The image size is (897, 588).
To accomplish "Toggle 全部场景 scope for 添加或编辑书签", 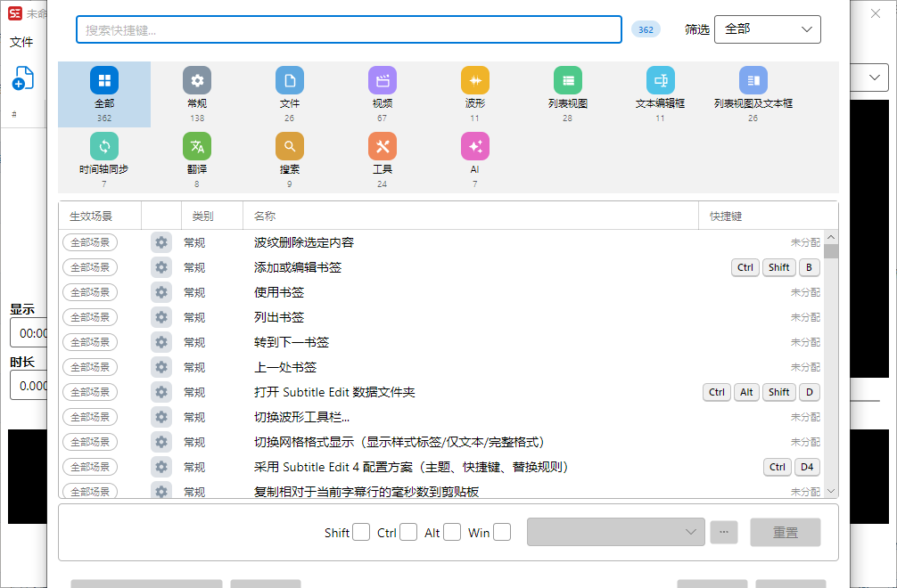I will 90,267.
